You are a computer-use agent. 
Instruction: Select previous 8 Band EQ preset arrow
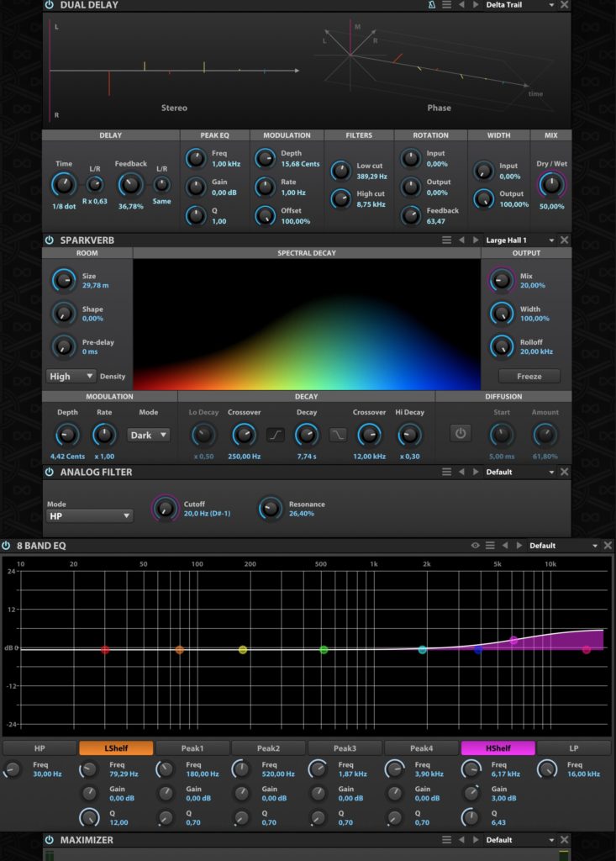coord(505,545)
